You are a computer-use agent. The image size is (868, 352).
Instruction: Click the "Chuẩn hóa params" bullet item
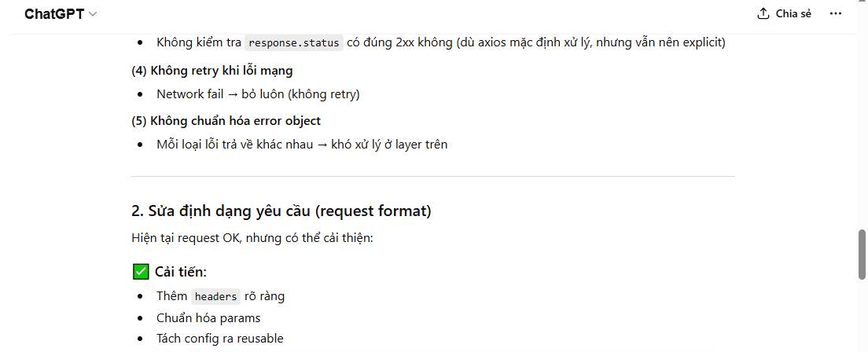208,318
